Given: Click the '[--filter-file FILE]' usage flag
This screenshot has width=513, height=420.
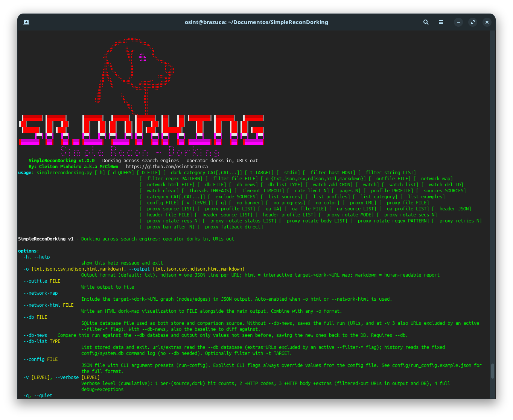Looking at the screenshot, I should tap(231, 179).
